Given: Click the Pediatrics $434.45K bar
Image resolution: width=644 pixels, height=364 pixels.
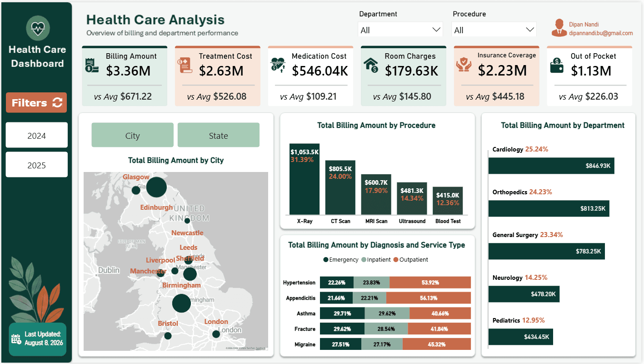Looking at the screenshot, I should click(521, 337).
